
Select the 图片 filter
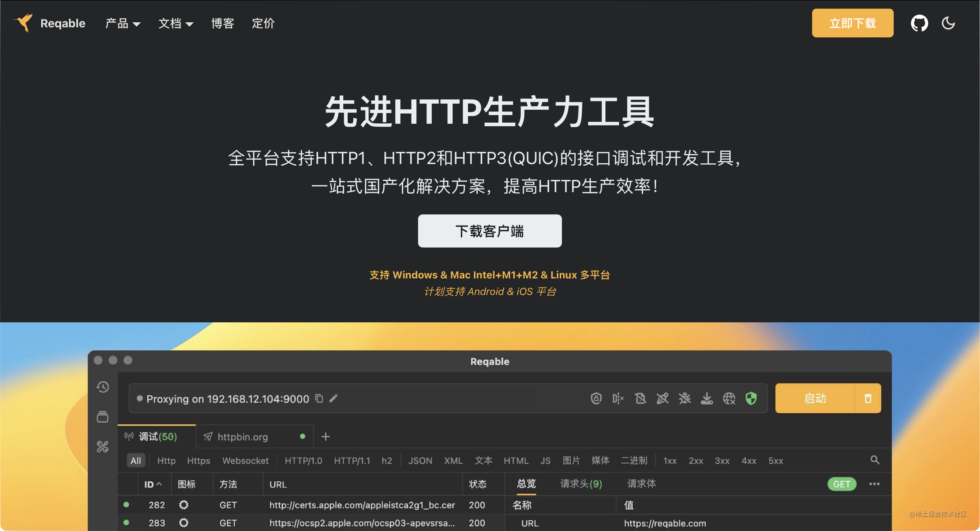tap(571, 460)
